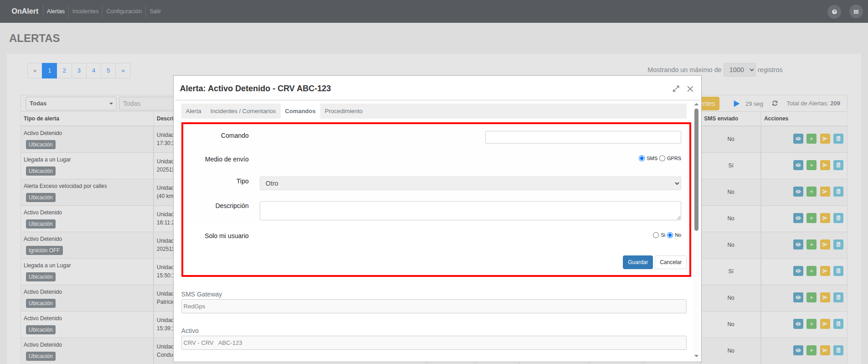This screenshot has height=364, width=868.
Task: Open the help question-mark icon
Action: click(x=834, y=12)
